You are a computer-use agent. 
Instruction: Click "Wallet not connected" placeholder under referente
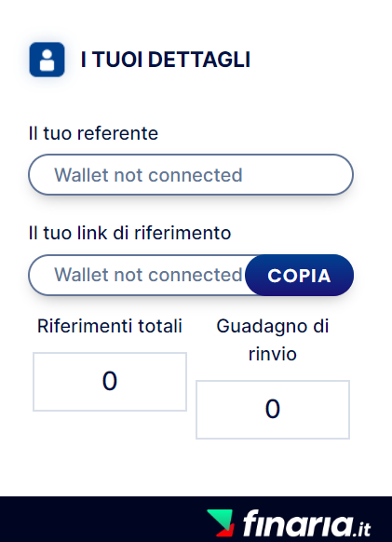coord(148,175)
